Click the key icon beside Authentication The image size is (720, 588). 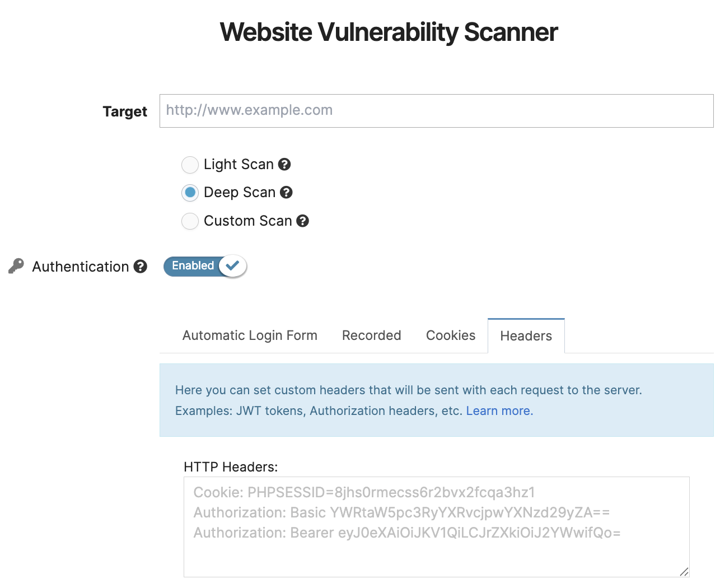[16, 265]
